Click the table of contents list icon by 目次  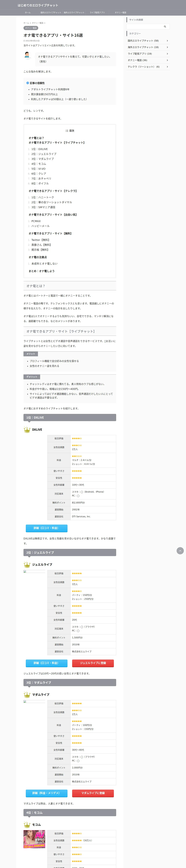pyautogui.click(x=67, y=131)
